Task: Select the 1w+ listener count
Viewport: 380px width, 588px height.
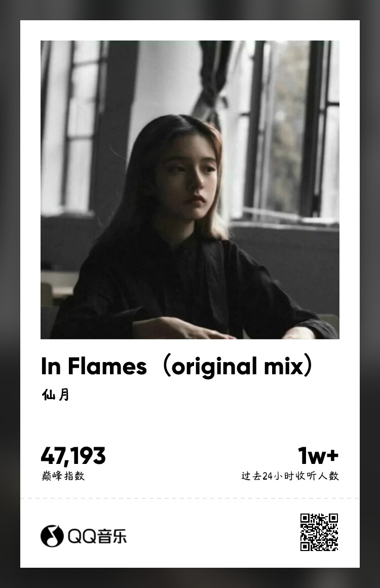Action: click(x=318, y=456)
